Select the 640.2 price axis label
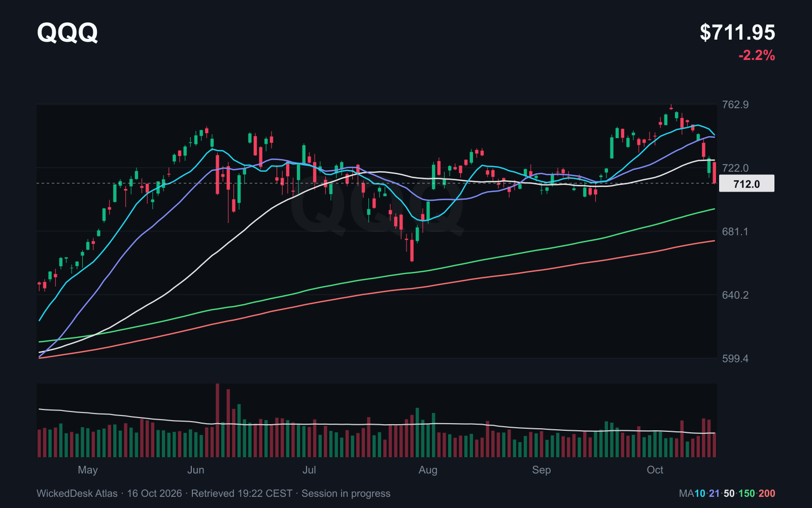The width and height of the screenshot is (812, 508). pos(735,295)
